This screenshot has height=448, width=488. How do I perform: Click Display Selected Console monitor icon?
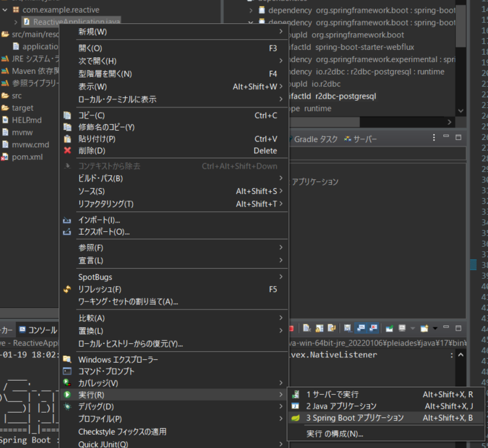tap(402, 328)
